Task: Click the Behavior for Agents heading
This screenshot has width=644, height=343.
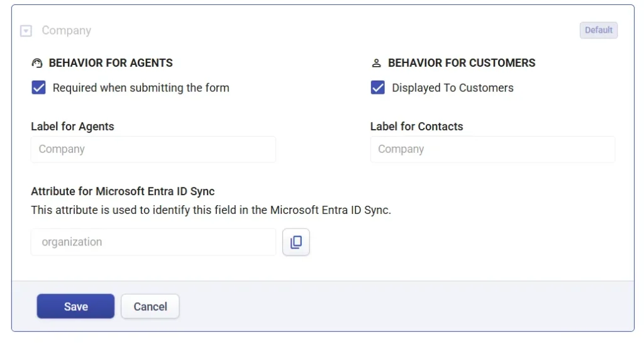Action: point(111,63)
